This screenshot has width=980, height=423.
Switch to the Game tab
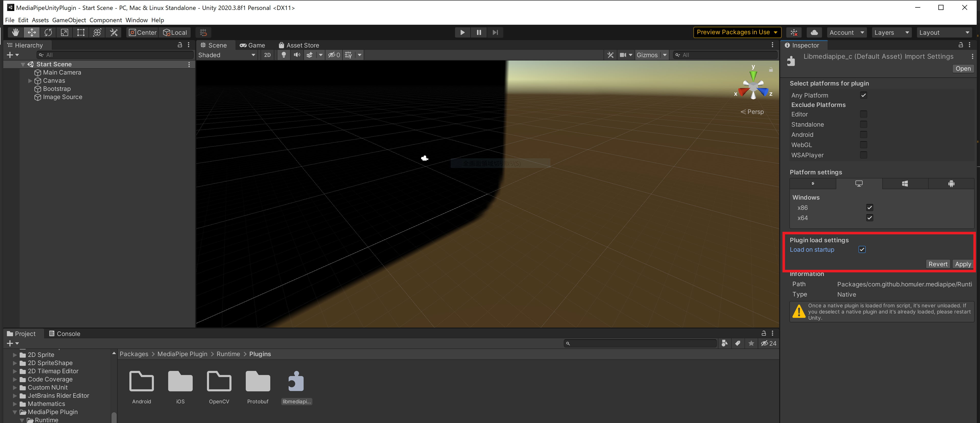click(x=252, y=45)
